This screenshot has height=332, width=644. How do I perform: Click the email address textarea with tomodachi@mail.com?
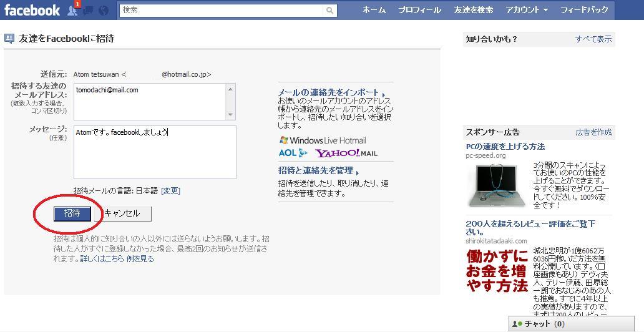[150, 102]
